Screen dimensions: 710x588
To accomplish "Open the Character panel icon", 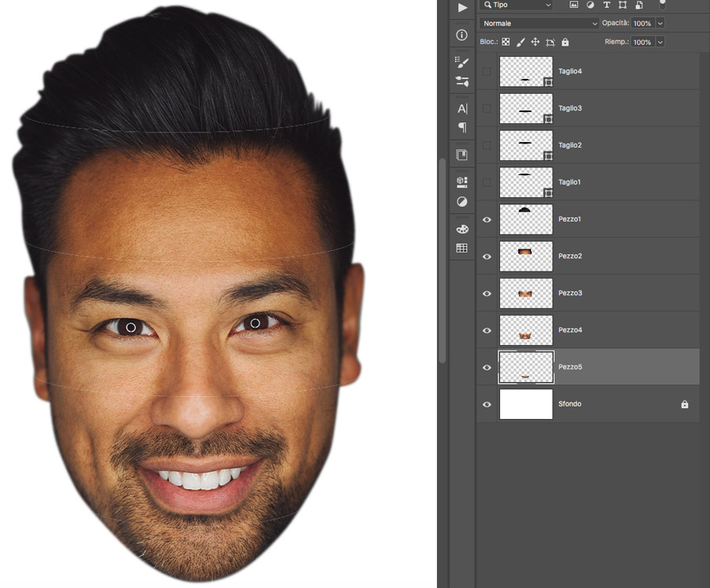I will 461,109.
